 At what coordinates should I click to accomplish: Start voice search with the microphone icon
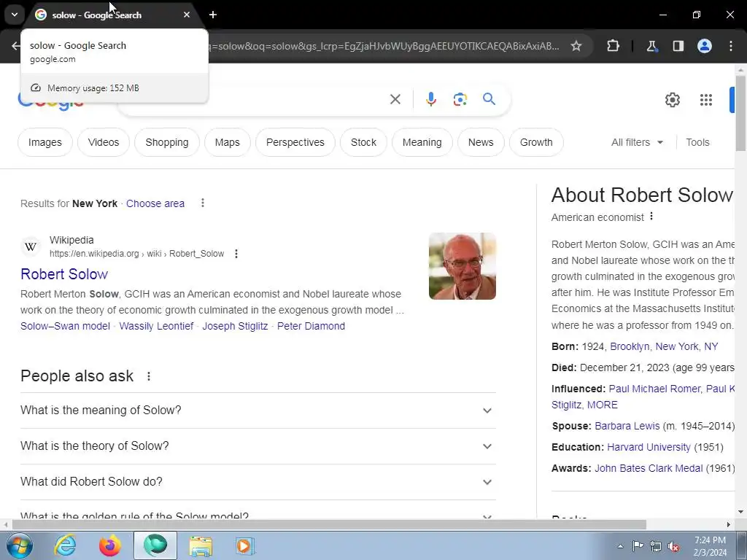click(430, 99)
